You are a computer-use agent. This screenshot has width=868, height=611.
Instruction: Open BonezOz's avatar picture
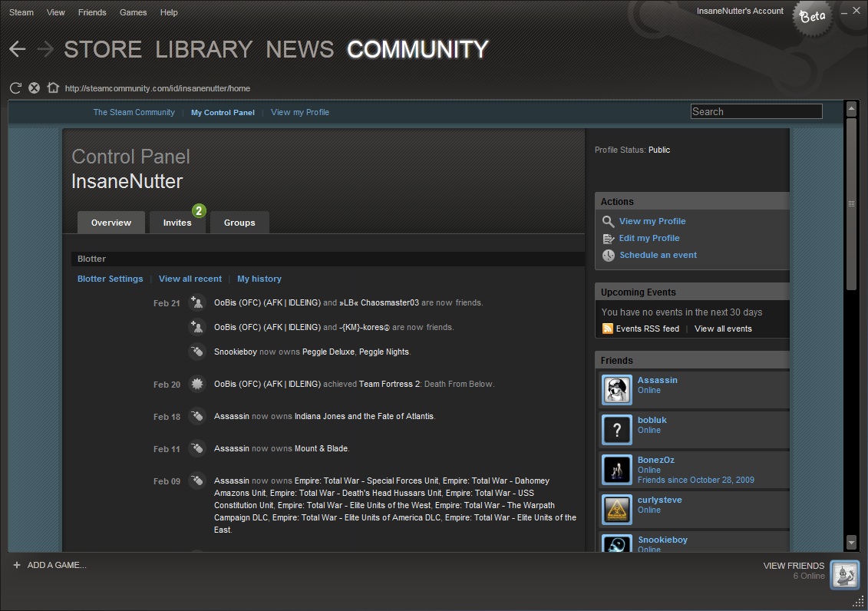click(x=617, y=469)
